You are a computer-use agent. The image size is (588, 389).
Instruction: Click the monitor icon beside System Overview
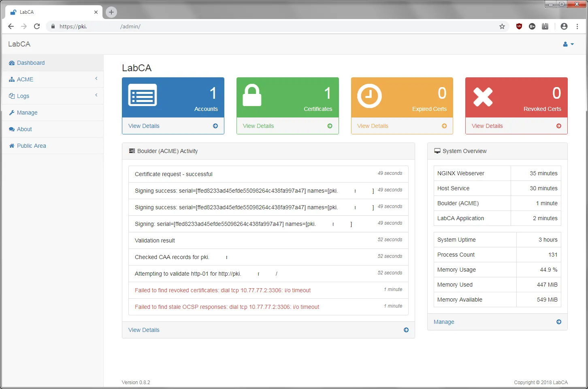point(437,150)
